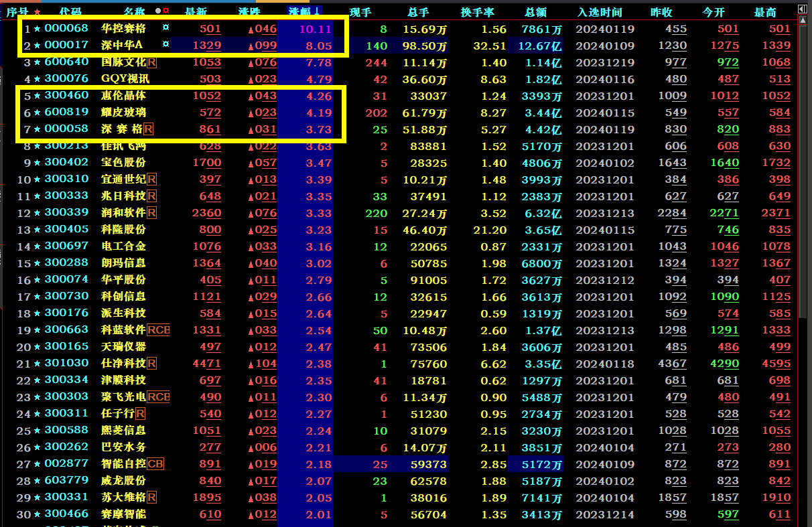The image size is (812, 527).
Task: Click the R badge beside 国脉文化
Action: coord(151,62)
